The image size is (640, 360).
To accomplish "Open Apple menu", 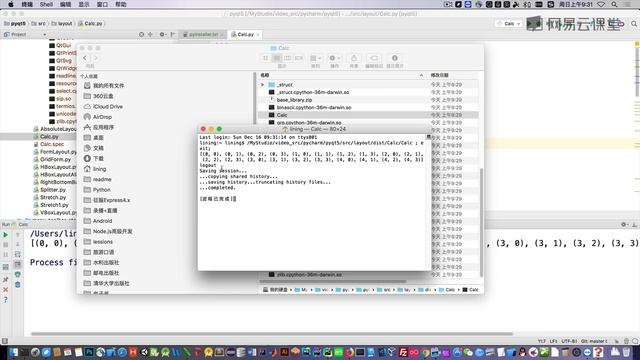I will tap(11, 4).
